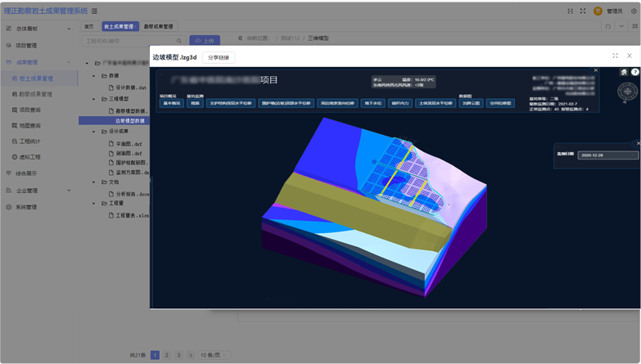Viewport: 641px width, 364px height.
Task: Open the 10条/页 page size dropdown
Action: (214, 355)
